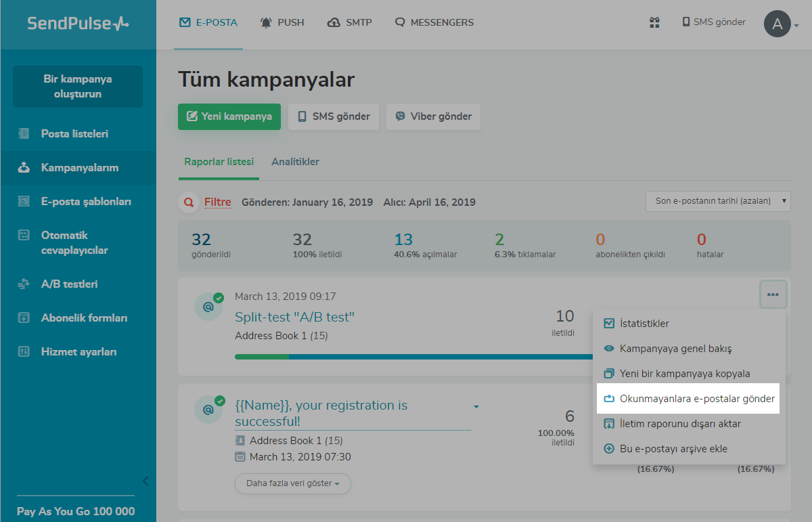Click the Abonelik formları sidebar icon
812x522 pixels.
[x=24, y=318]
